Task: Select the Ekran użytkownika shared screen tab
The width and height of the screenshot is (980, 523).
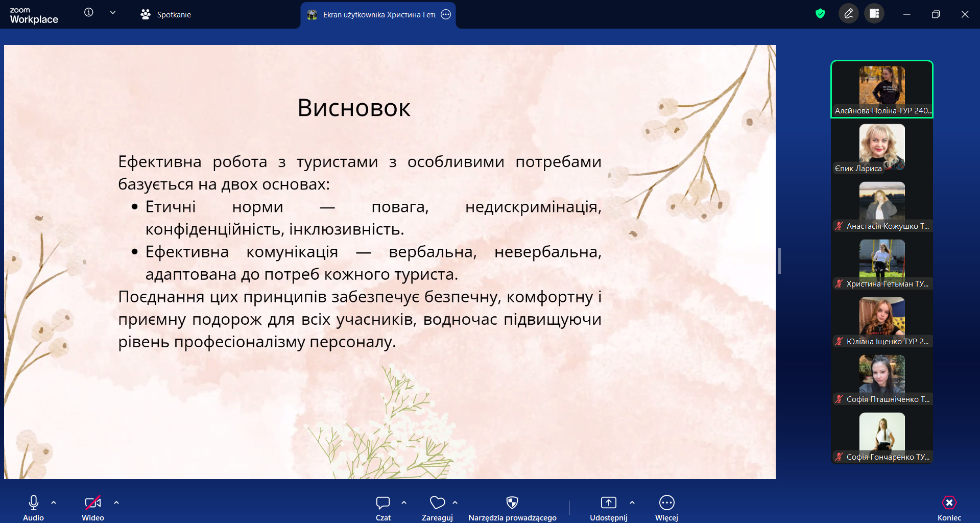Action: (x=373, y=15)
